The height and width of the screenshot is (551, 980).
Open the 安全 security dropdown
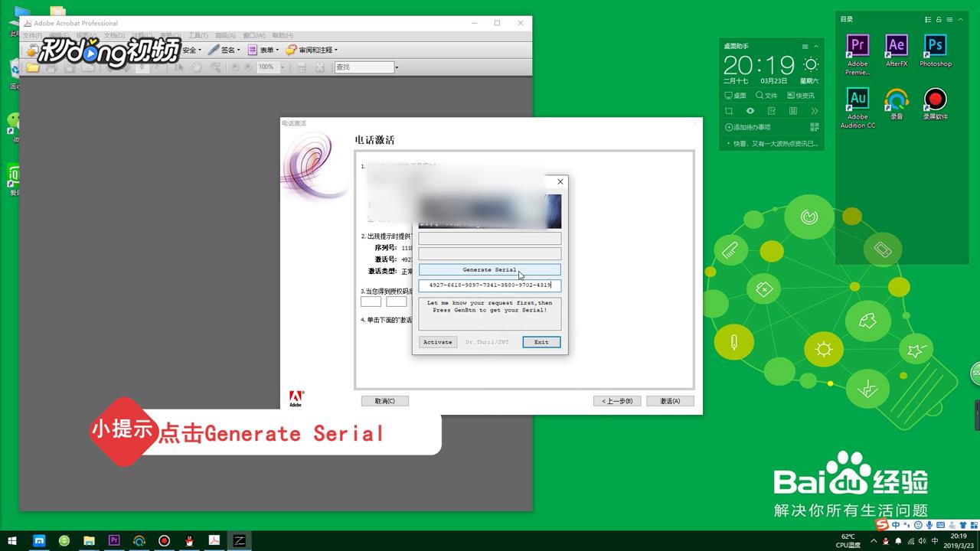[x=191, y=50]
